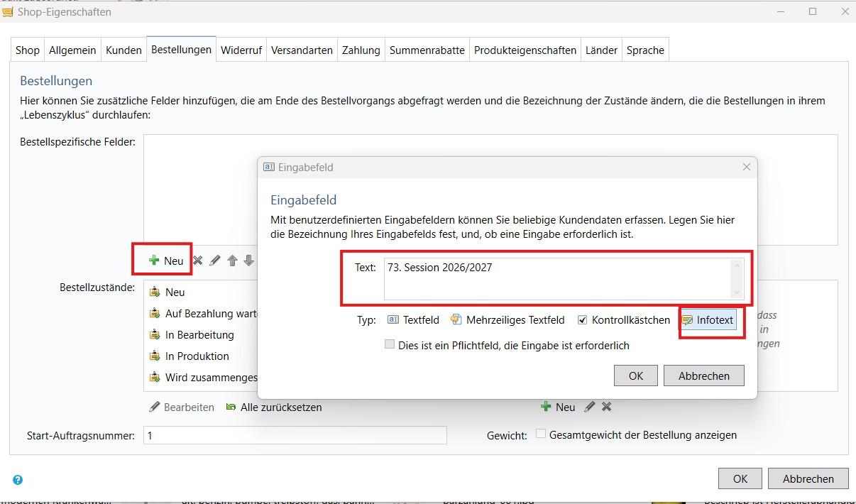Add a new order-specific field with Neu

click(x=167, y=261)
